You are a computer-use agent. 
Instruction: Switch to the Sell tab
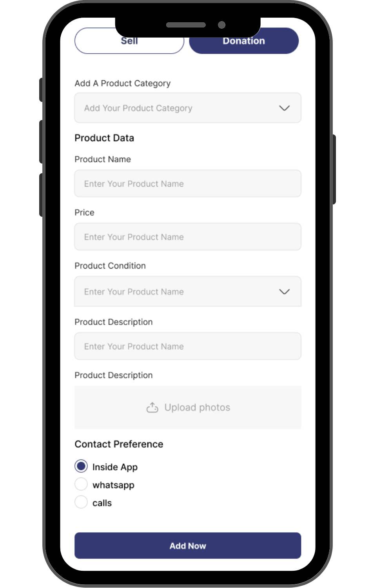(129, 41)
